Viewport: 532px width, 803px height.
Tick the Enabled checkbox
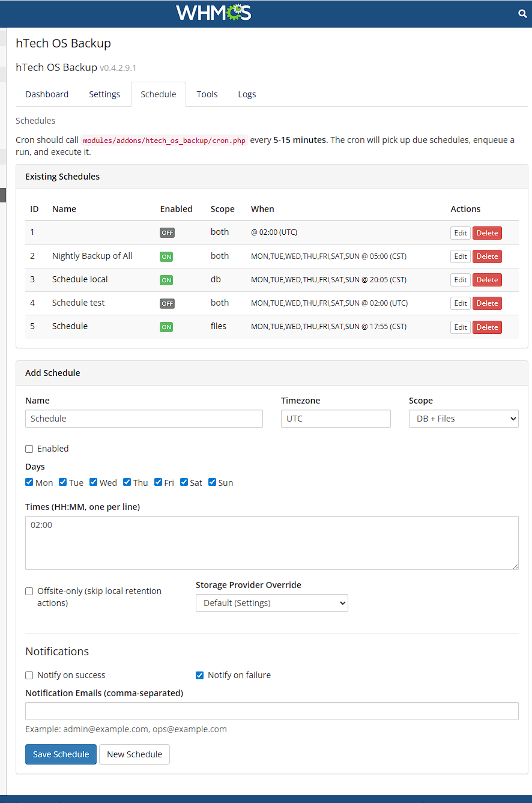(x=29, y=449)
